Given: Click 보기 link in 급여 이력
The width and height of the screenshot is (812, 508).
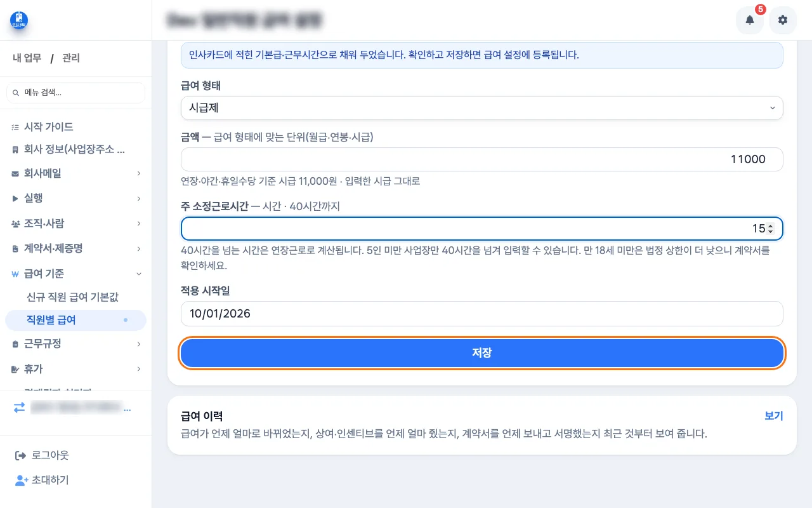Looking at the screenshot, I should click(774, 416).
